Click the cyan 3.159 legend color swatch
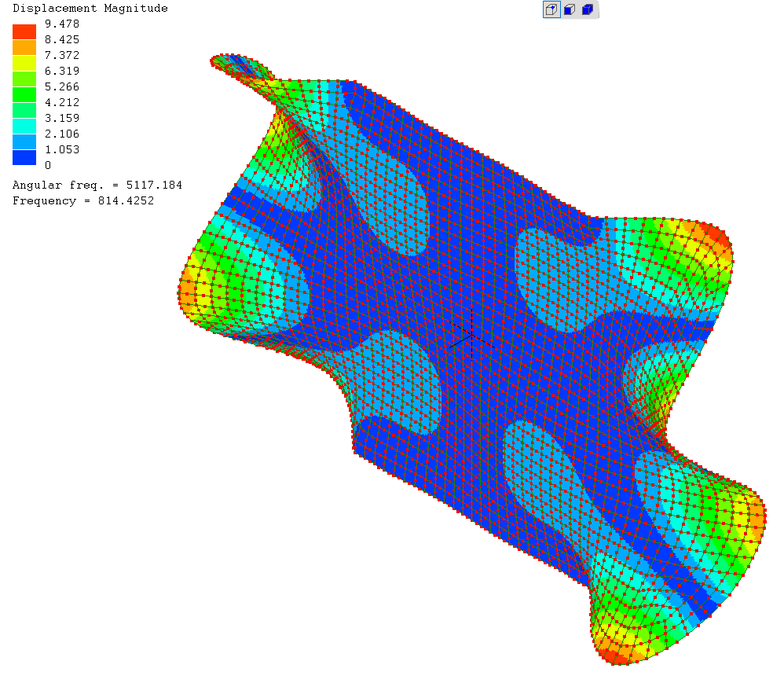This screenshot has height=694, width=784. pos(24,126)
